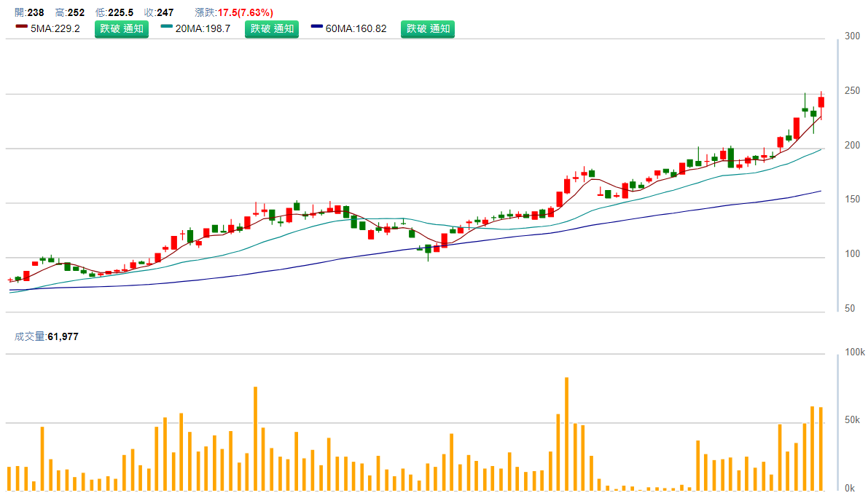This screenshot has width=868, height=501.
Task: Click the 漲跌 17.5(7.63%) change value
Action: [x=234, y=12]
